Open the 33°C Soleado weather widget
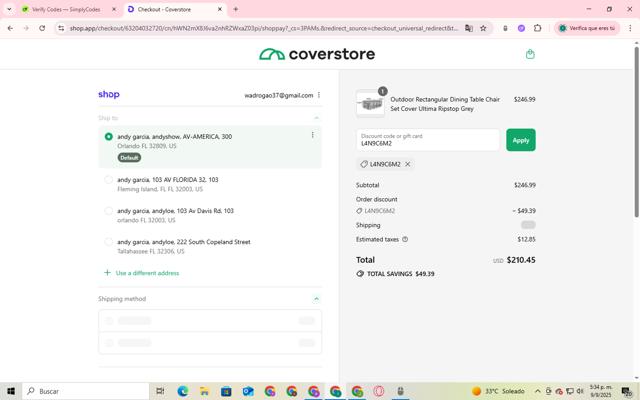The image size is (640, 400). pyautogui.click(x=498, y=391)
